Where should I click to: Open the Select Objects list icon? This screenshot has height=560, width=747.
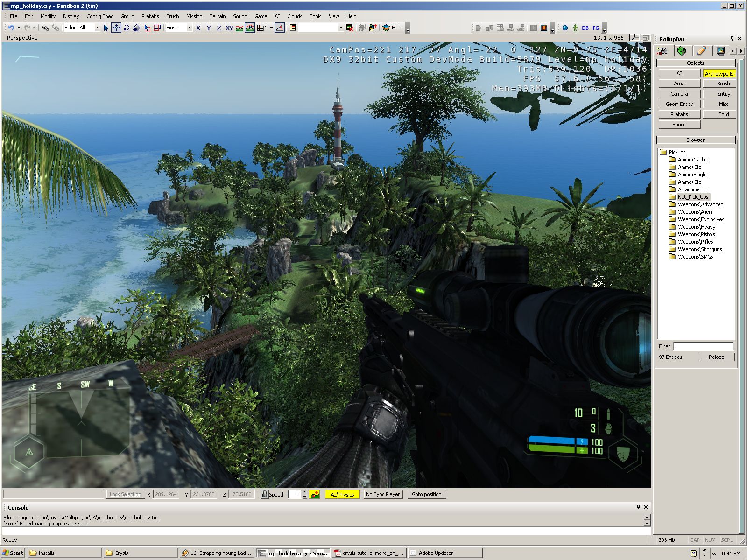click(x=293, y=28)
